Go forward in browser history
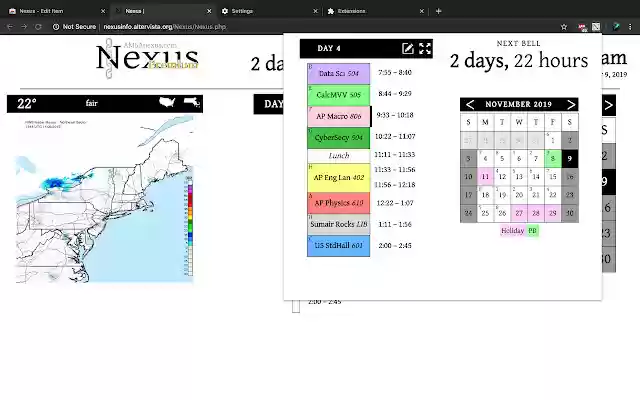The image size is (640, 400). [x=24, y=27]
